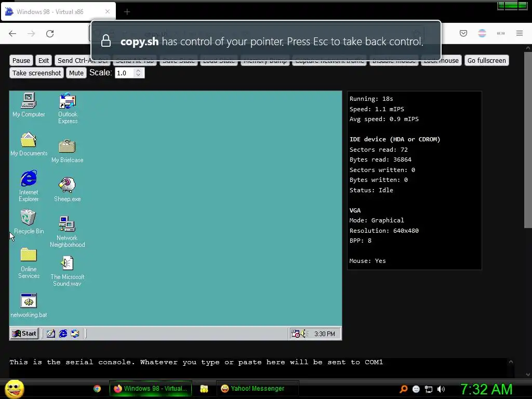532x399 pixels.
Task: Click the Recycle Bin icon
Action: coord(29,222)
